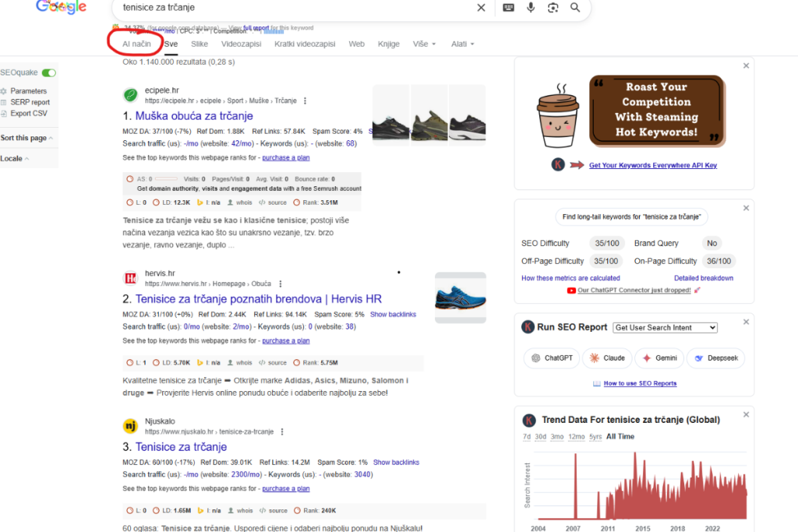Open SEOquake Parameters settings
The width and height of the screenshot is (798, 532).
click(28, 91)
